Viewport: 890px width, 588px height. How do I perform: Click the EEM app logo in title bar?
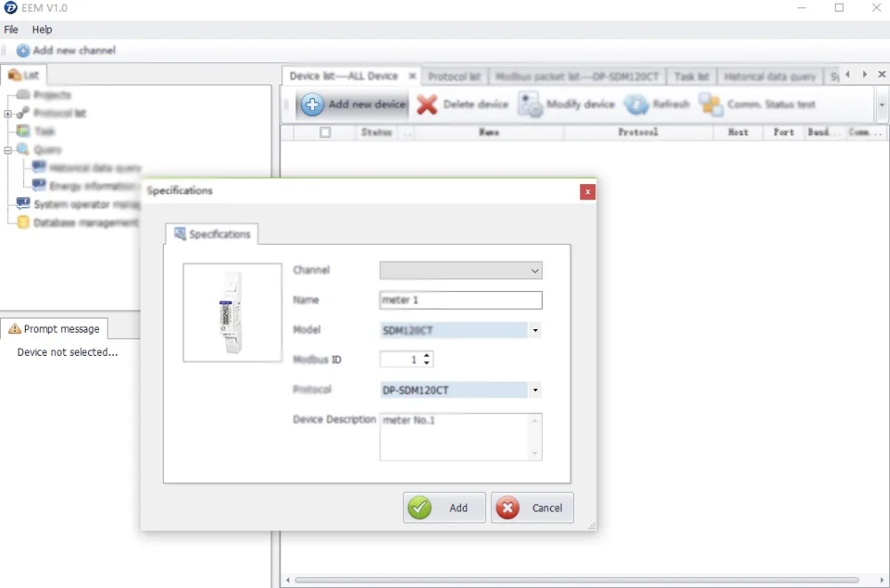(10, 8)
